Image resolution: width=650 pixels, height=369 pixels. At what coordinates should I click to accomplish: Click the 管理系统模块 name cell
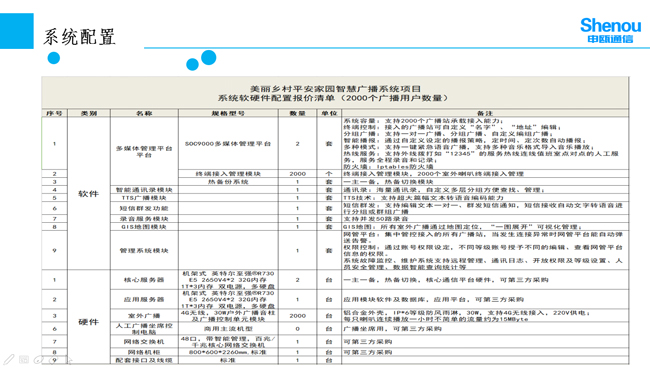pos(144,250)
